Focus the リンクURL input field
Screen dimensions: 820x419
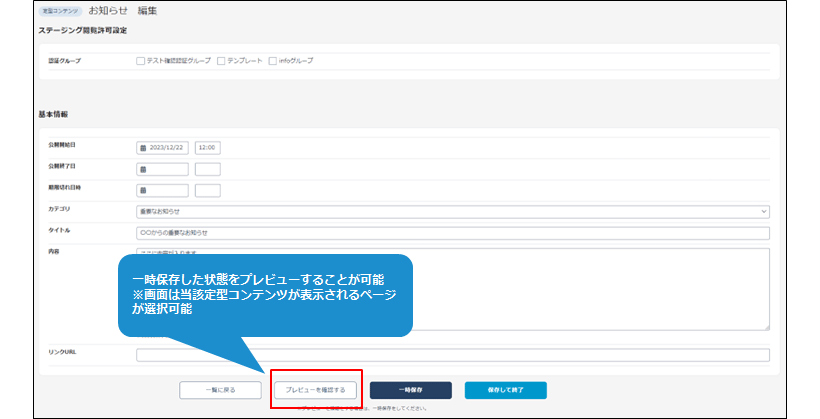coord(452,354)
